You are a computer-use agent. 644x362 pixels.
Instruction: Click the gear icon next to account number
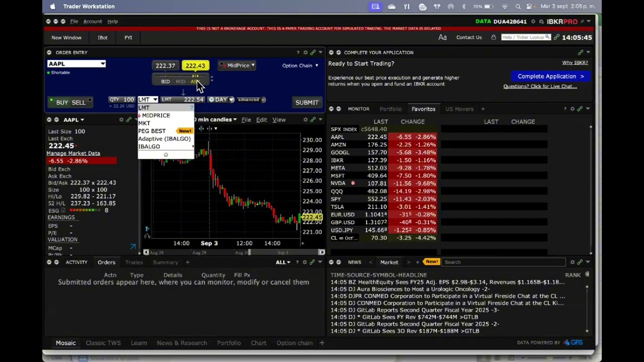click(533, 22)
